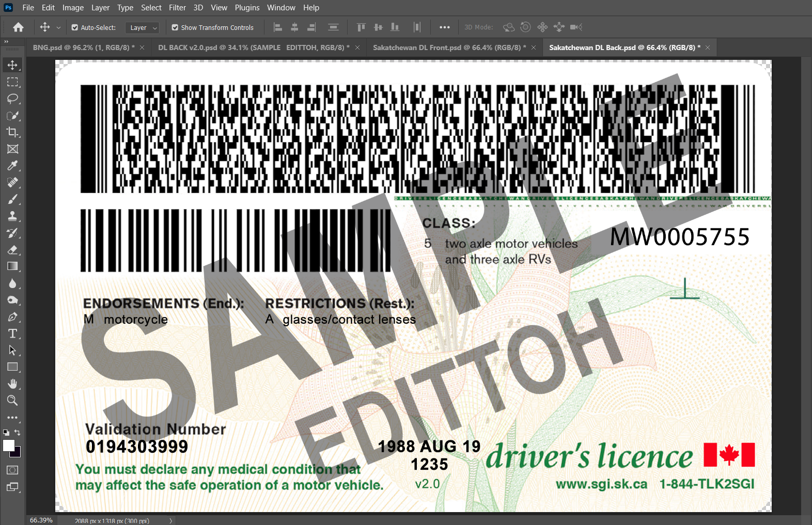The height and width of the screenshot is (525, 812).
Task: Select the Hand tool
Action: point(12,384)
